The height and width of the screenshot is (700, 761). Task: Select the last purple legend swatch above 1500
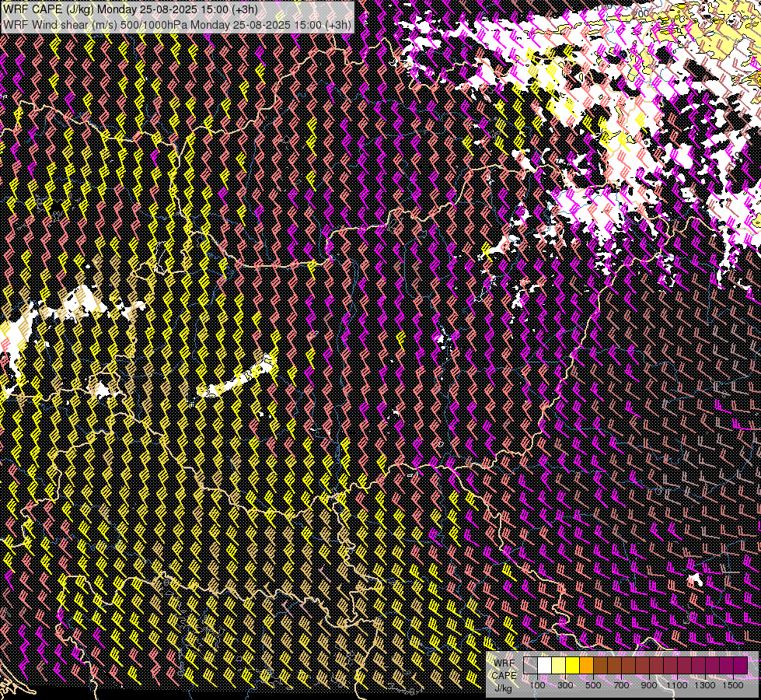740,666
